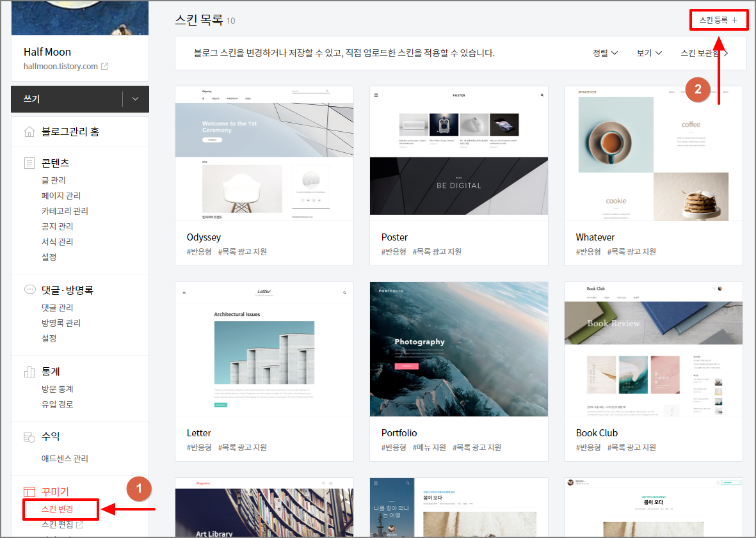Screen dimensions: 756x538
Task: Open 스킨 보관함 with its chevron
Action: coord(704,53)
